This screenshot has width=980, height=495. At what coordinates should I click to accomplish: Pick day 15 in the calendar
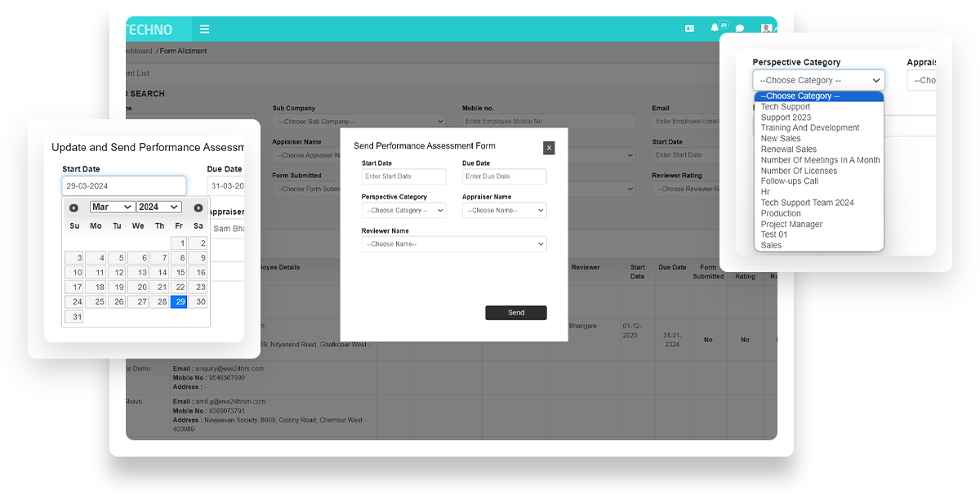(x=180, y=273)
